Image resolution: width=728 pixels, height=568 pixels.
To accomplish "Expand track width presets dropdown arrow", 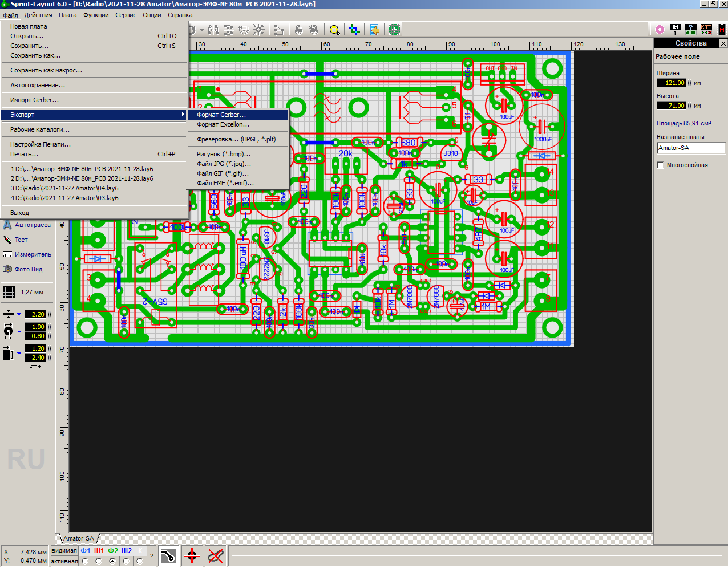I will click(19, 314).
